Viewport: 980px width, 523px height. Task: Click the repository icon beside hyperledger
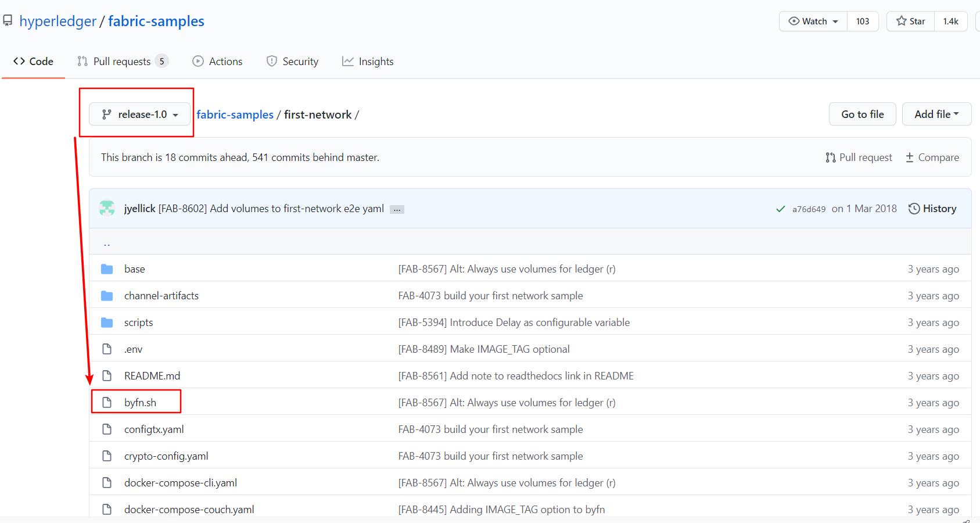click(x=8, y=21)
